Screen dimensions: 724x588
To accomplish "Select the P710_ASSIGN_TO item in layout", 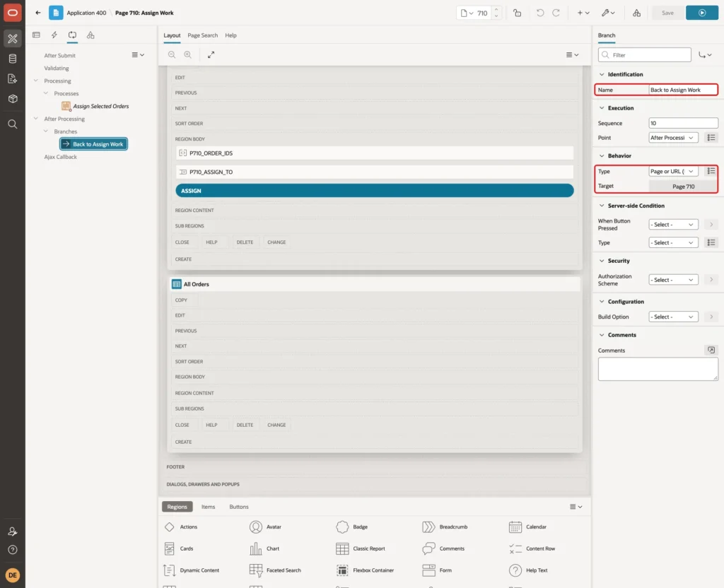I will pos(375,172).
